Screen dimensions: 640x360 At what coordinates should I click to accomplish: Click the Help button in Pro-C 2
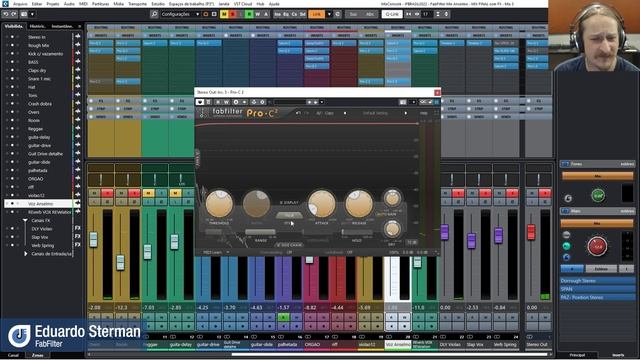coord(424,113)
